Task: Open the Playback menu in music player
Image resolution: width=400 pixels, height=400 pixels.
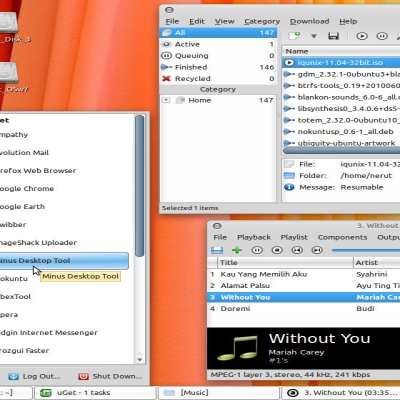Action: (254, 237)
